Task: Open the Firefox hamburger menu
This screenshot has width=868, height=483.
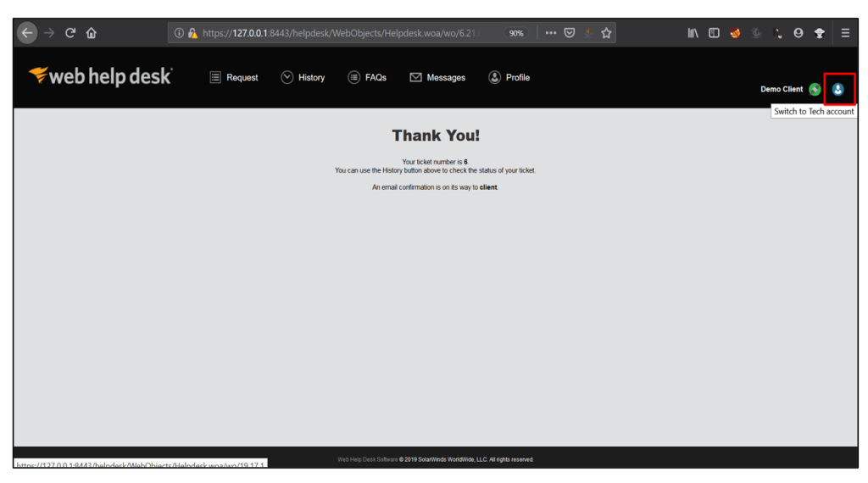Action: coord(845,33)
